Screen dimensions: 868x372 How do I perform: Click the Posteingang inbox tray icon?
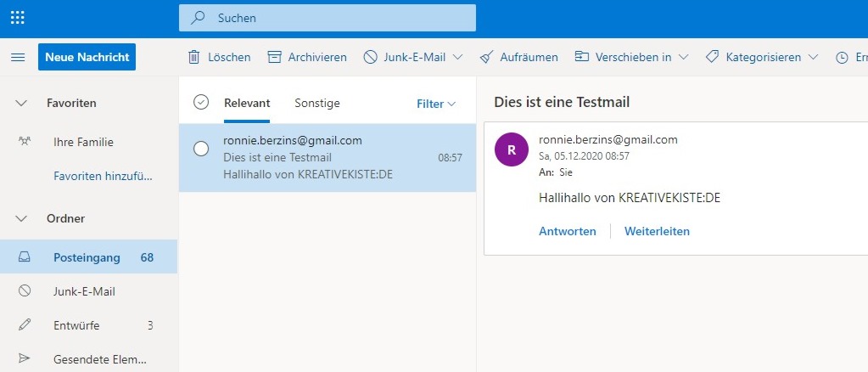[25, 257]
